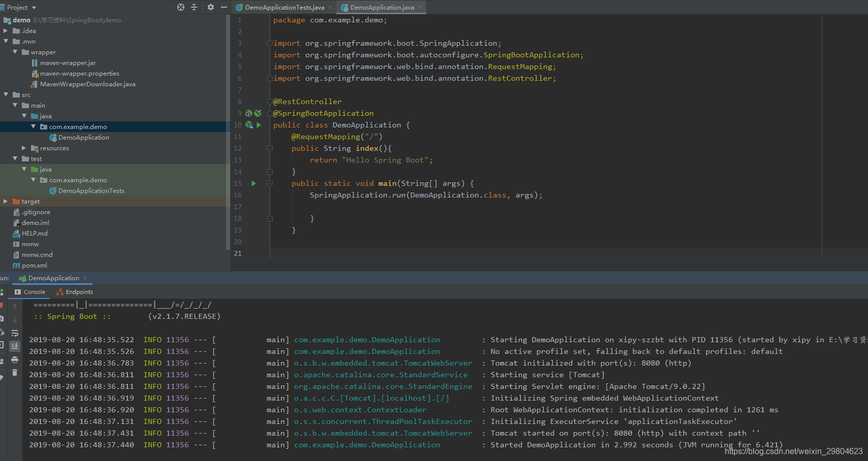The height and width of the screenshot is (461, 868).
Task: Select the DemoApplication.java editor tab
Action: 381,7
